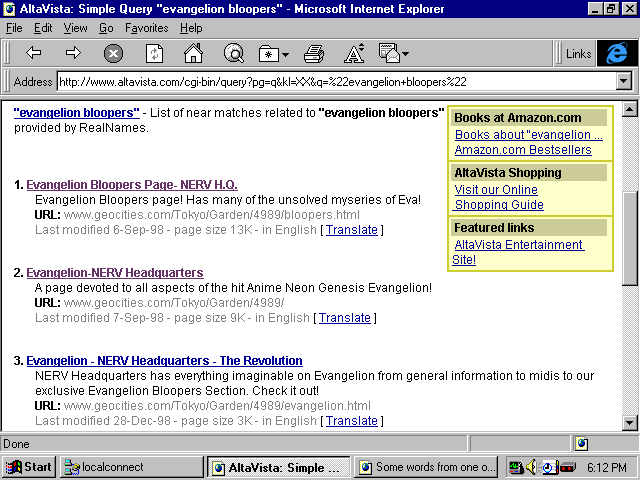Viewport: 640px width, 480px height.
Task: Go to the Home page
Action: [x=194, y=54]
